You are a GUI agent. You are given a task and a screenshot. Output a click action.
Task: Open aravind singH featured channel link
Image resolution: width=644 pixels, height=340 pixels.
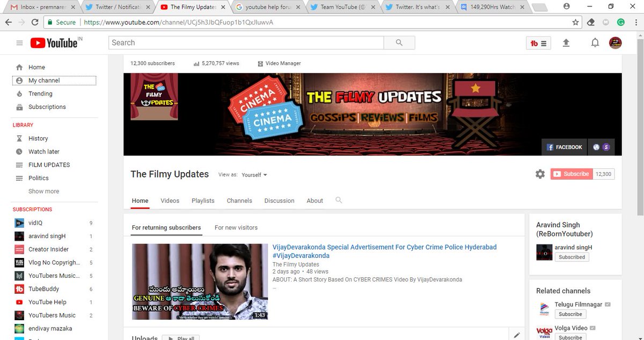click(x=573, y=247)
